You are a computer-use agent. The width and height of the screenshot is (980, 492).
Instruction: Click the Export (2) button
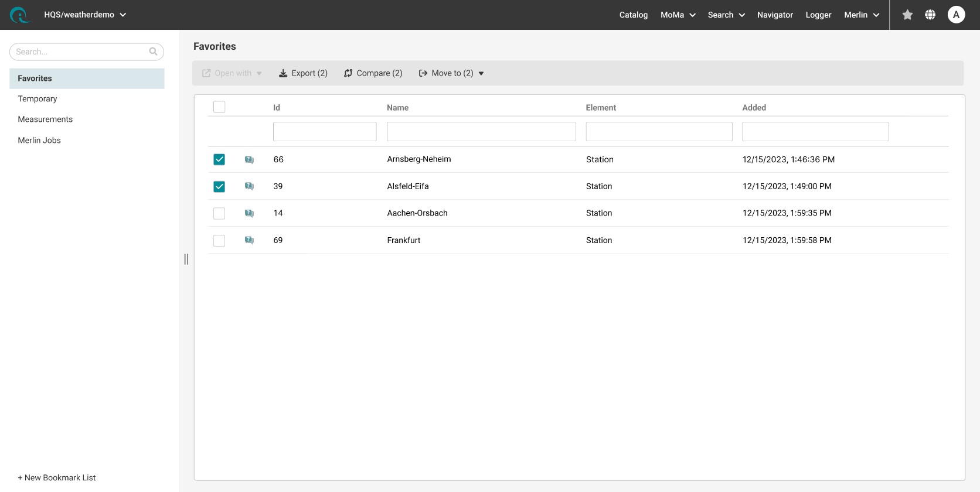[x=303, y=73]
